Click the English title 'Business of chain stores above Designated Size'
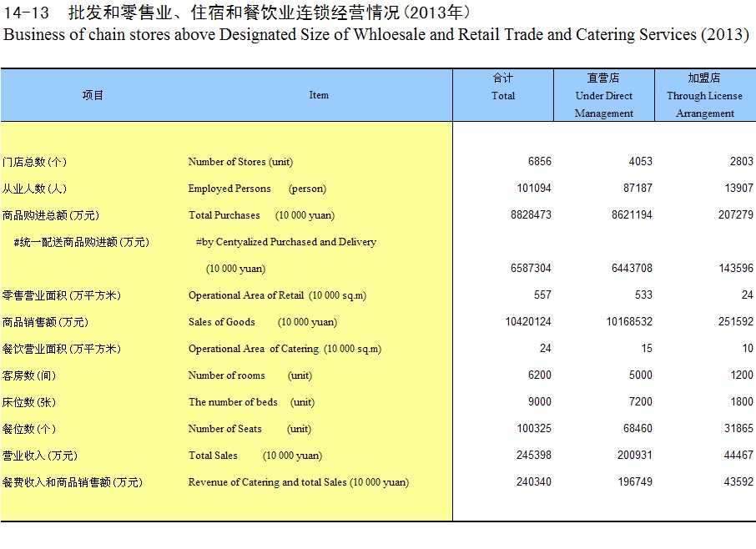 pyautogui.click(x=176, y=35)
